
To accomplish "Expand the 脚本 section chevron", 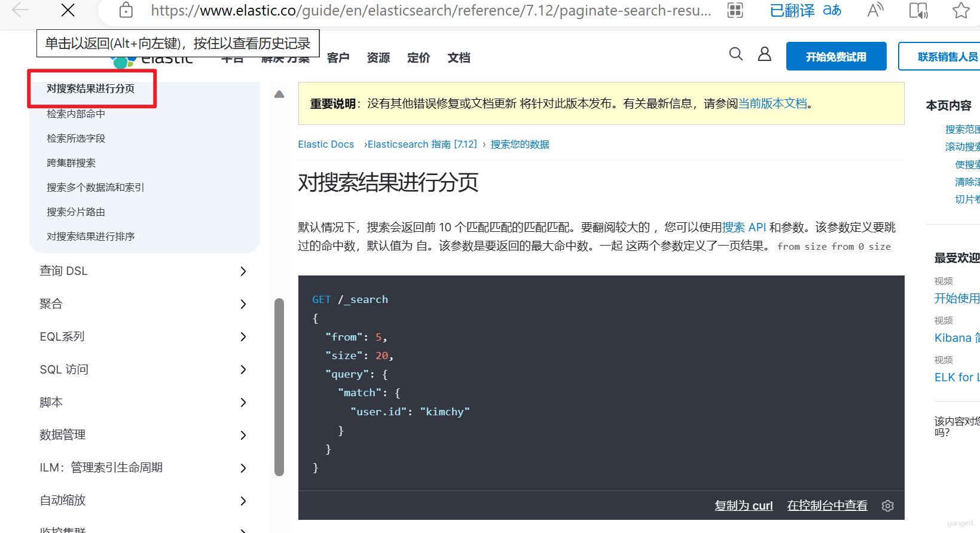I will [243, 403].
